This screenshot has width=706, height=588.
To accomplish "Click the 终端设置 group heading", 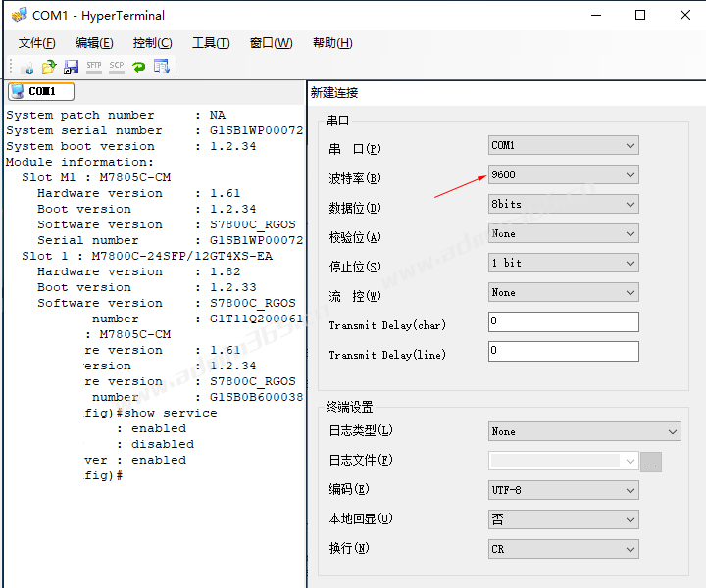I will 349,407.
